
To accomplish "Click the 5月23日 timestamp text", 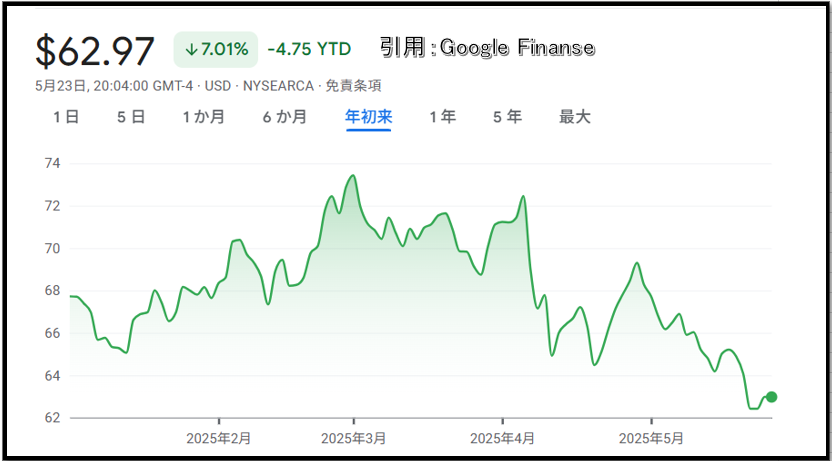I will click(60, 85).
